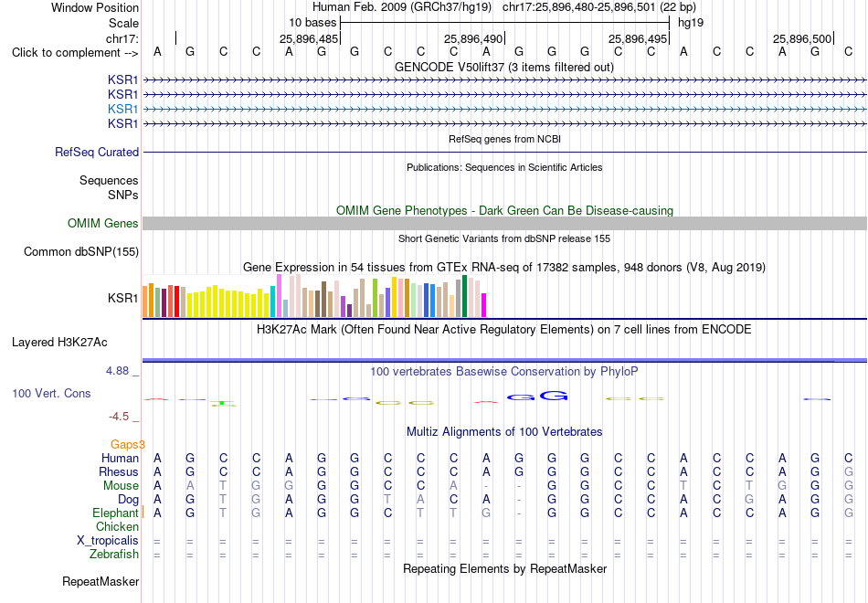Click the 'GENCODE V50lift37 (3 items filtered out)' title
The width and height of the screenshot is (868, 603).
pyautogui.click(x=504, y=67)
